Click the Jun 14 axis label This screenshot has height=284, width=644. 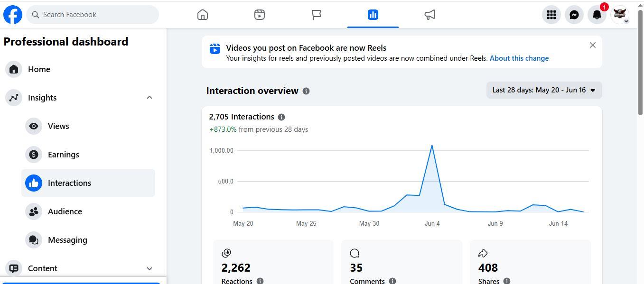(558, 223)
